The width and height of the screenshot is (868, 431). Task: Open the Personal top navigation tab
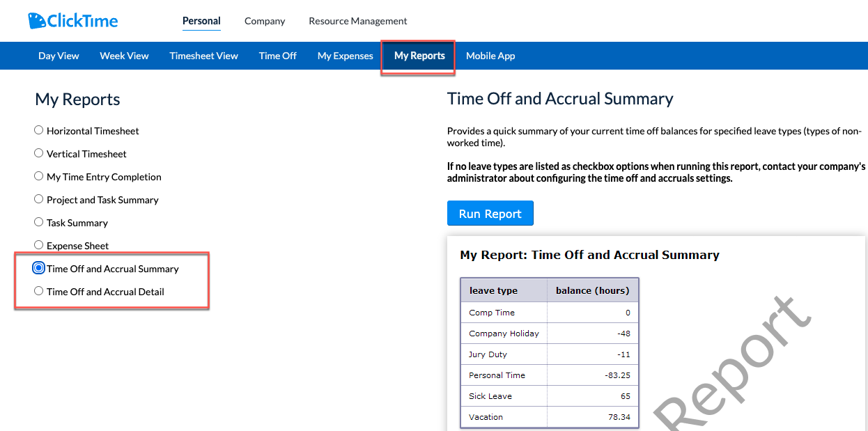click(201, 21)
